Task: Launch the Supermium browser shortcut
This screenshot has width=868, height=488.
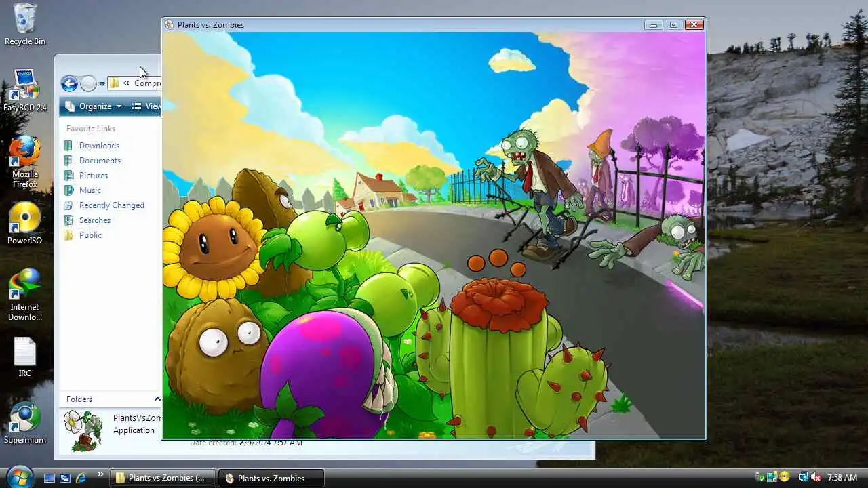Action: [24, 424]
